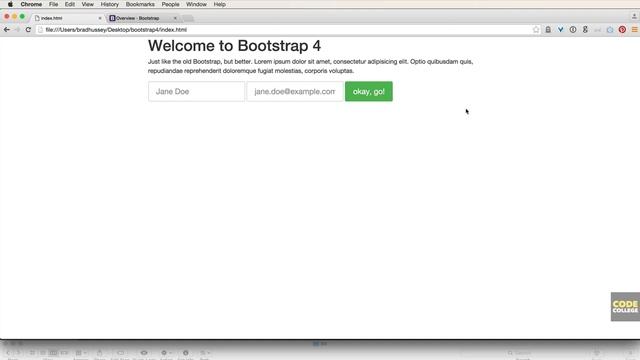
Task: Open the People menu
Action: click(170, 4)
